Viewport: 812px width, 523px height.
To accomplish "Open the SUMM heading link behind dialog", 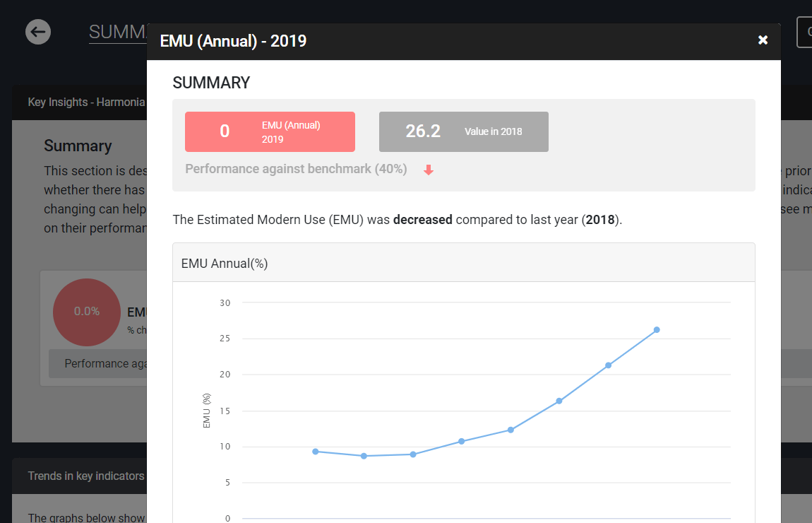I will (117, 32).
